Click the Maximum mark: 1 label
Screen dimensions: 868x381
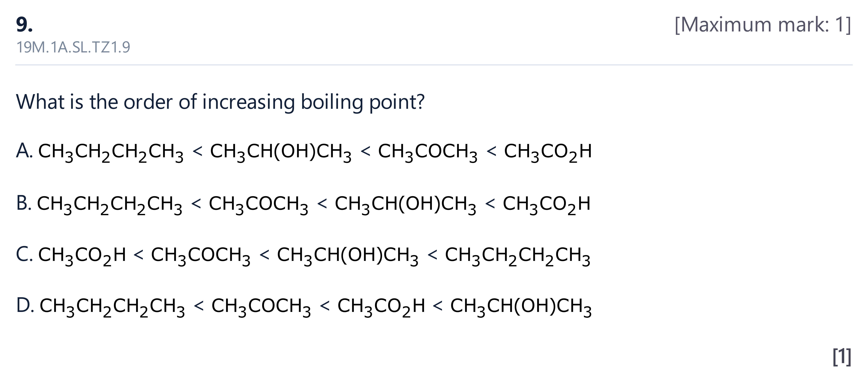click(763, 25)
